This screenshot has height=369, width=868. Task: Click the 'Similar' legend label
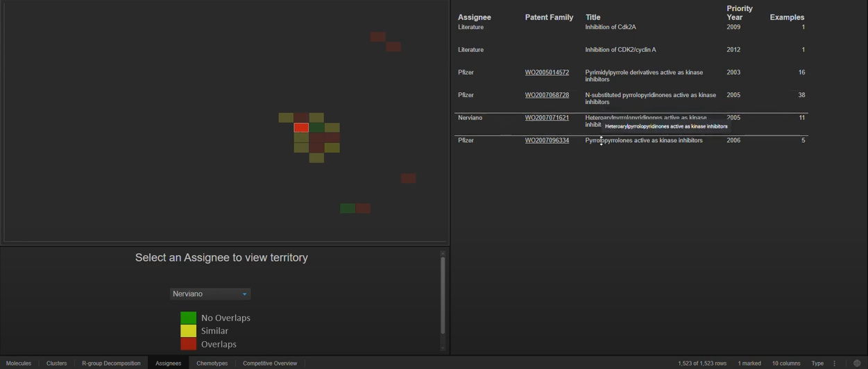(x=214, y=331)
